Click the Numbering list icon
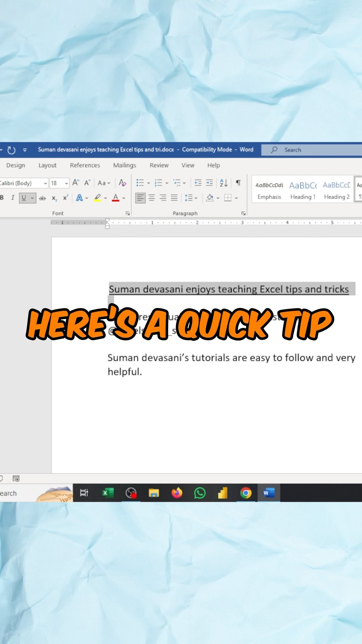This screenshot has width=362, height=644. click(x=159, y=183)
